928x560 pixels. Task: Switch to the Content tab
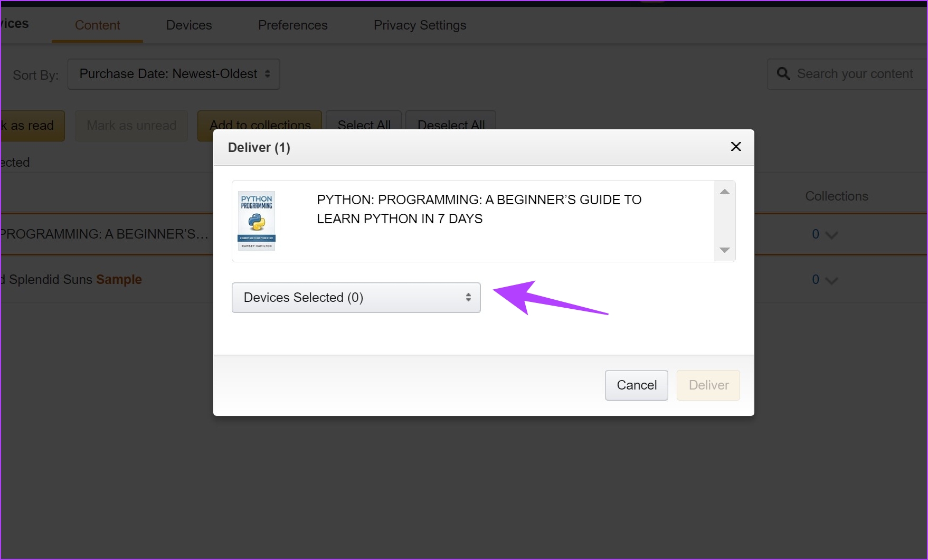pos(97,25)
